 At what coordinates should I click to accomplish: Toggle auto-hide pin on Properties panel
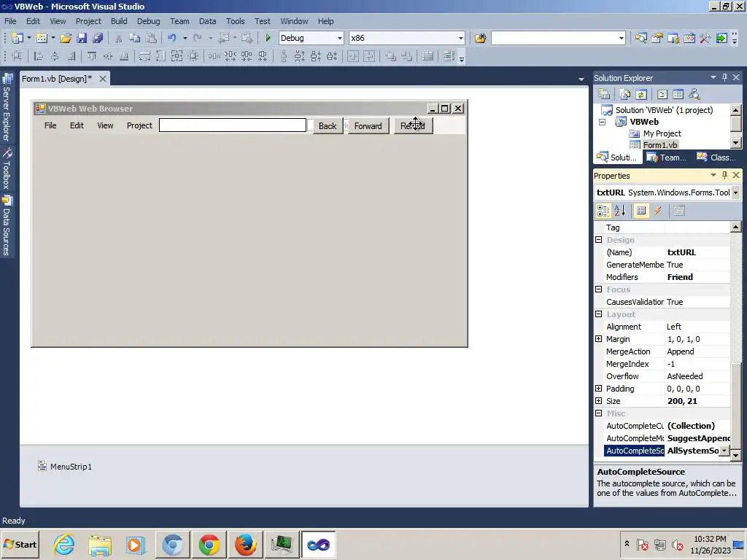pyautogui.click(x=724, y=175)
